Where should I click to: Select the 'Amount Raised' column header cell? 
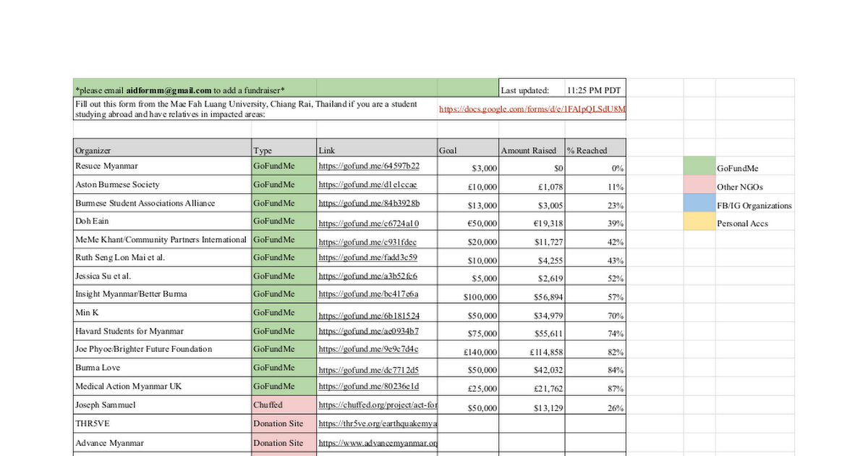click(532, 148)
